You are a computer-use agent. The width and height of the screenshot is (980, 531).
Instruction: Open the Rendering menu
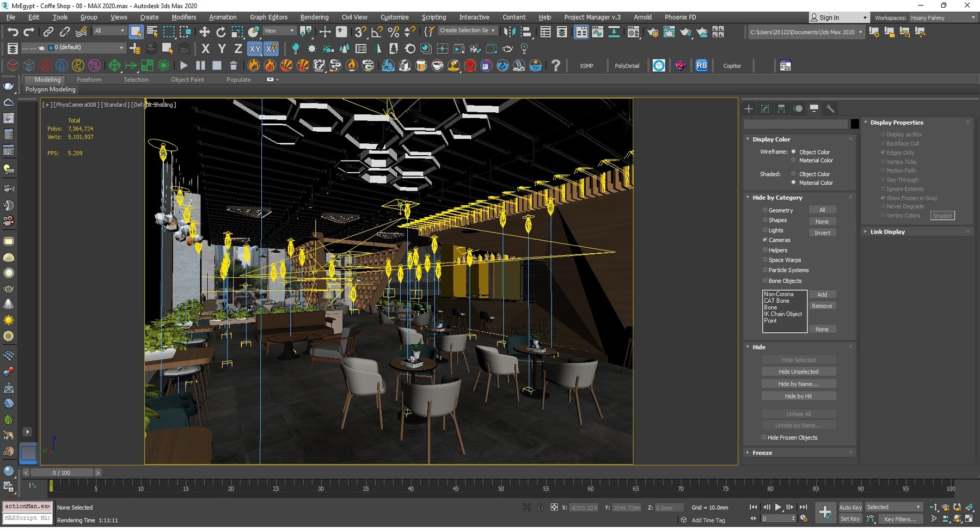click(314, 17)
